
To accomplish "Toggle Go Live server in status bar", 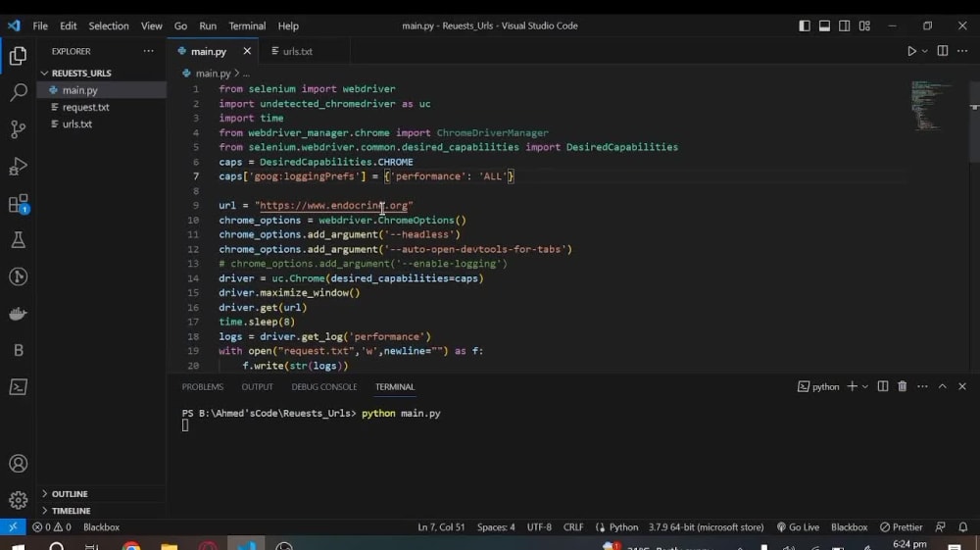I will pos(798,526).
